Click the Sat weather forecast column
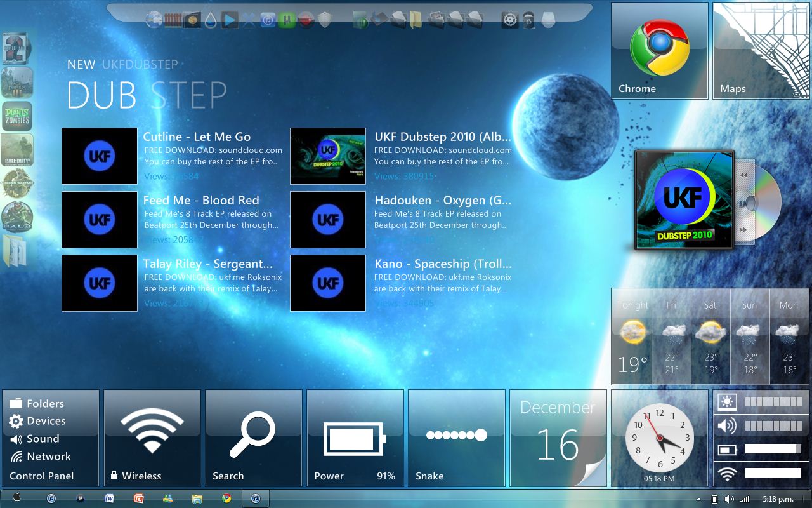The height and width of the screenshot is (508, 812). click(x=710, y=337)
